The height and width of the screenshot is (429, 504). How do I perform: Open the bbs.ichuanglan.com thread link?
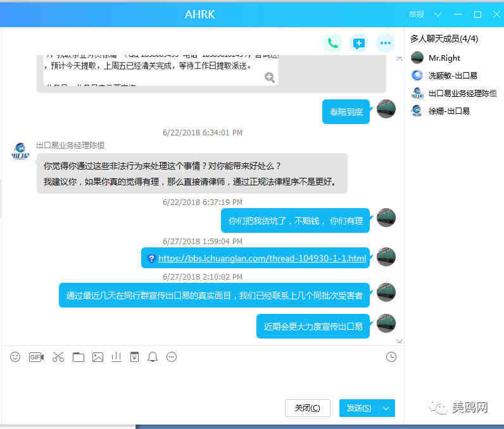[x=262, y=259]
